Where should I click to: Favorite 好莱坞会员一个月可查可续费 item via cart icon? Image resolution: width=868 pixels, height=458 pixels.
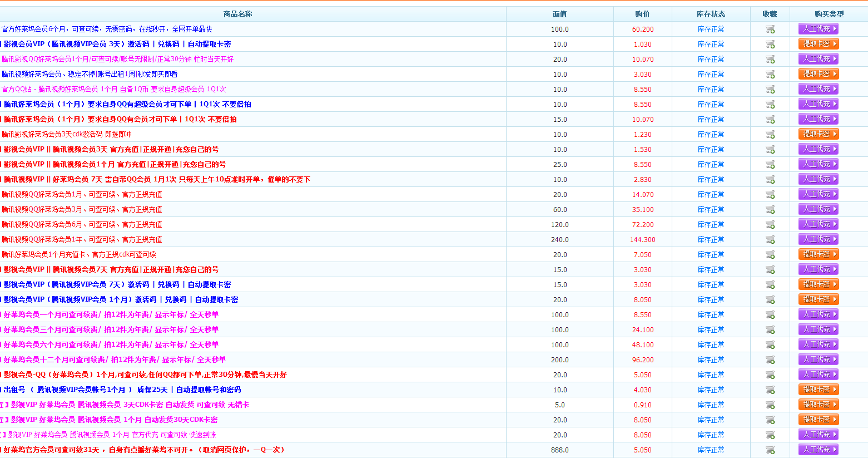pyautogui.click(x=770, y=314)
